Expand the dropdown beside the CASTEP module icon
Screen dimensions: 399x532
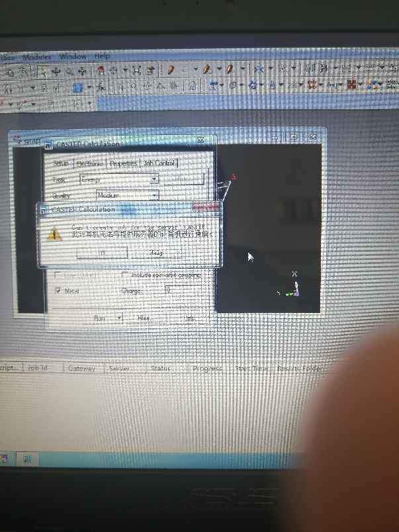click(321, 84)
